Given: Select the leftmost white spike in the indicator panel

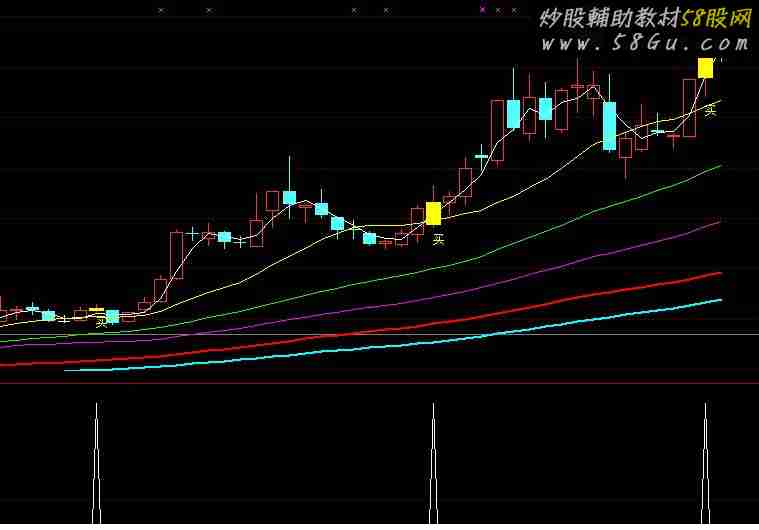Looking at the screenshot, I should coord(97,463).
